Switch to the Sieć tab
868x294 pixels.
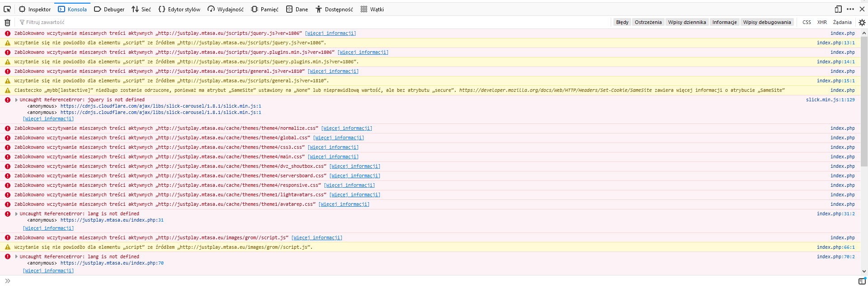point(142,9)
